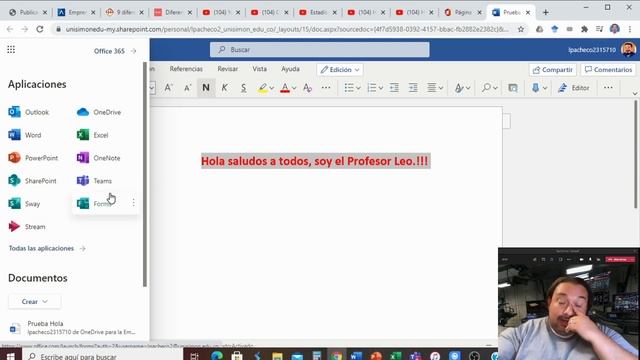Open the Editor proofing tool
Screen dimensions: 640x360
point(574,88)
